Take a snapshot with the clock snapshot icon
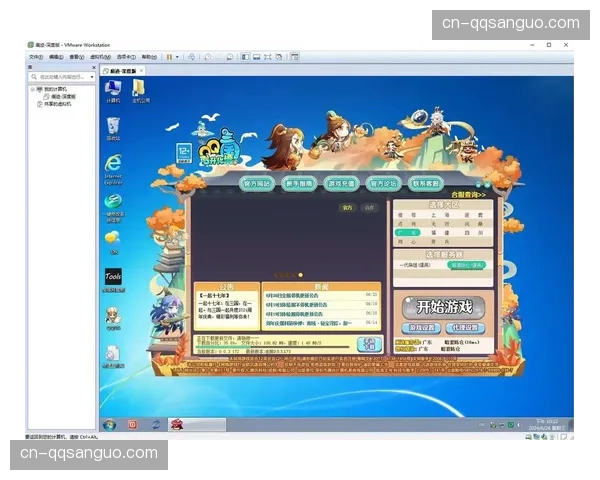This screenshot has height=480, width=600. [x=207, y=57]
